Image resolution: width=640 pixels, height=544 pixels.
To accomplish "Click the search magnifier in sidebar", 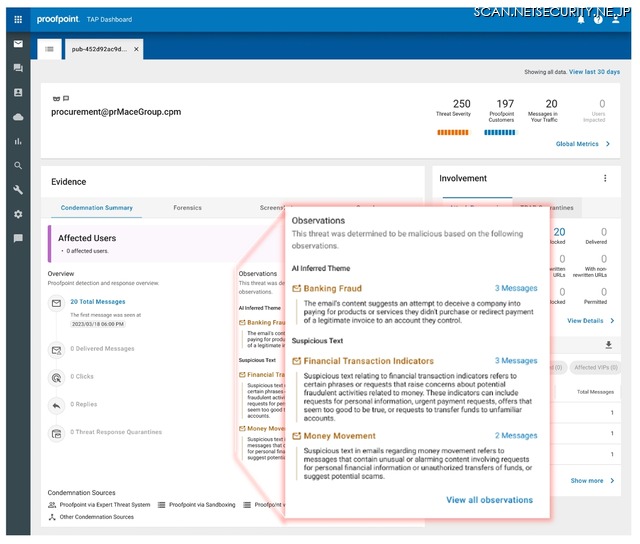I will (18, 166).
